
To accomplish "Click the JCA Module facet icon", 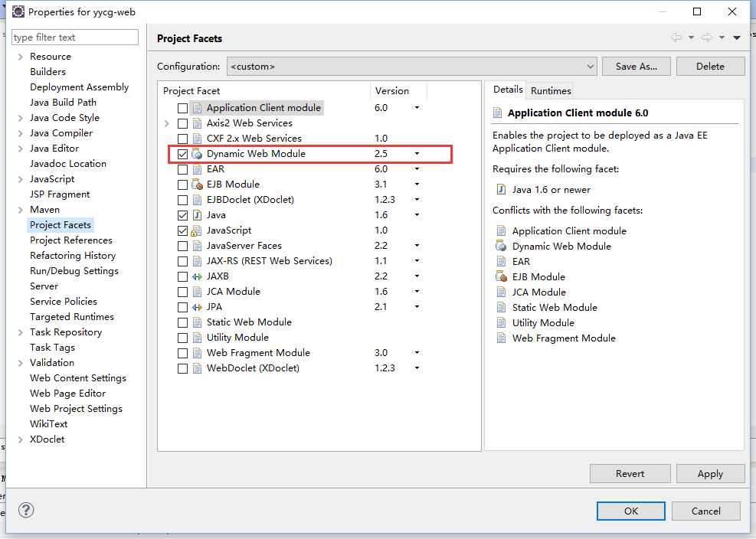I will click(197, 292).
